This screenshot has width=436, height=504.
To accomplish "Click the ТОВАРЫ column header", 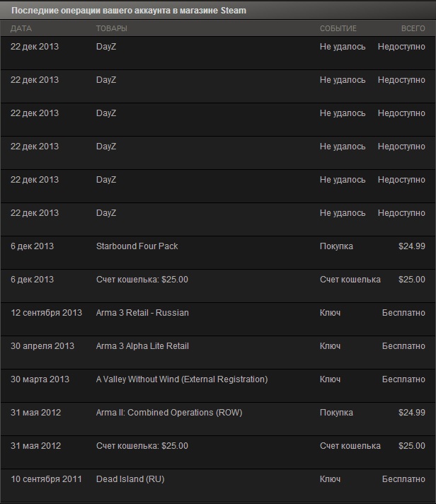I will pos(112,28).
